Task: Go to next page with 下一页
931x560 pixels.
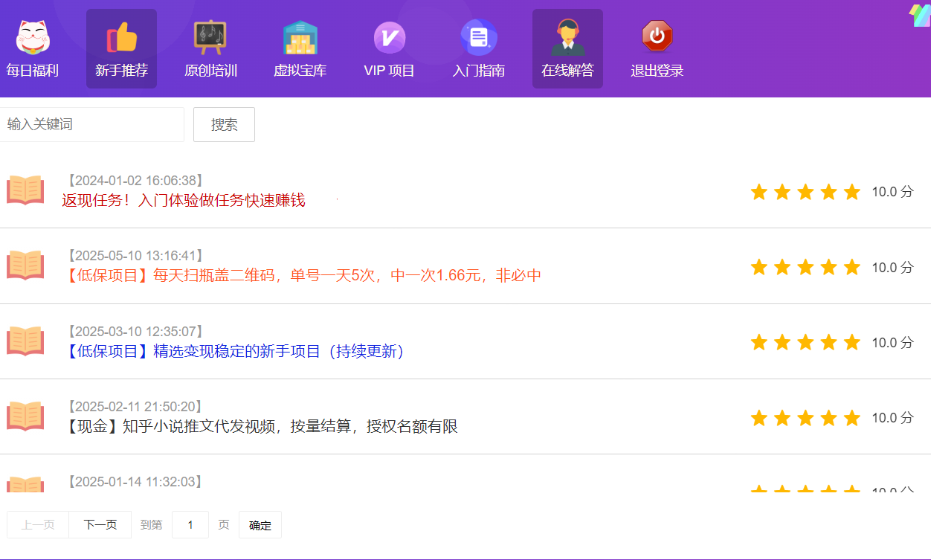Action: click(x=100, y=524)
